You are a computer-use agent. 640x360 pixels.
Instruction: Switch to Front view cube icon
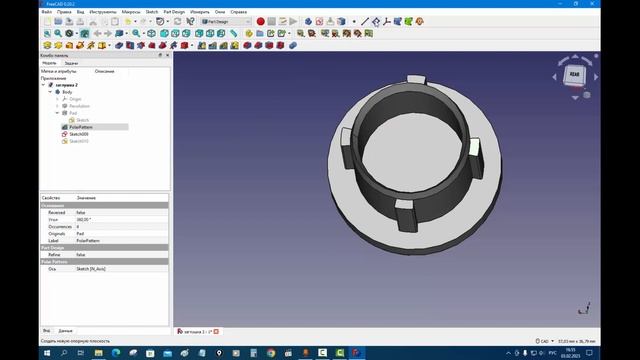164,33
